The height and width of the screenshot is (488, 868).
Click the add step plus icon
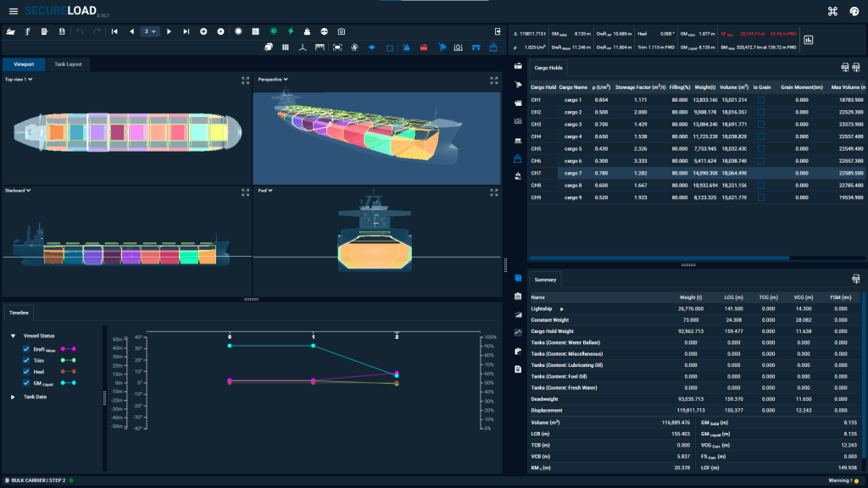point(203,31)
